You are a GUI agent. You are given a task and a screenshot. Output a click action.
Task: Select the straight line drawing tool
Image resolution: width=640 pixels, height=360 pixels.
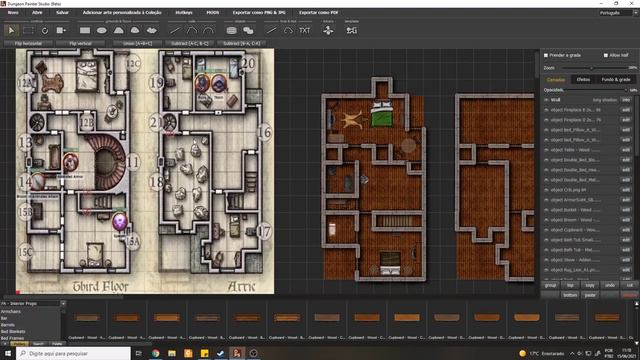(271, 31)
